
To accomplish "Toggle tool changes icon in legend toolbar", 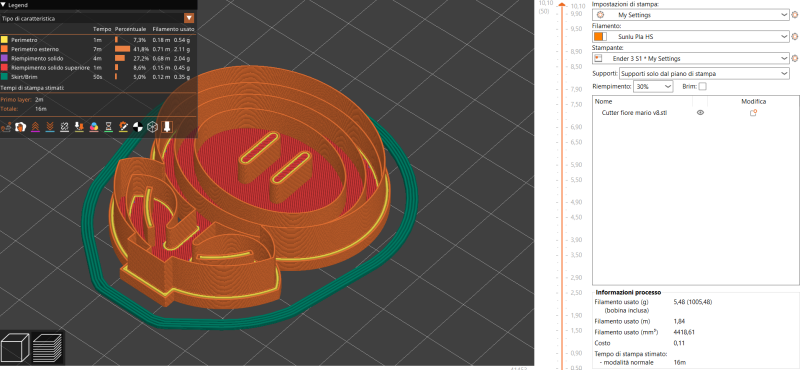I will pos(79,127).
